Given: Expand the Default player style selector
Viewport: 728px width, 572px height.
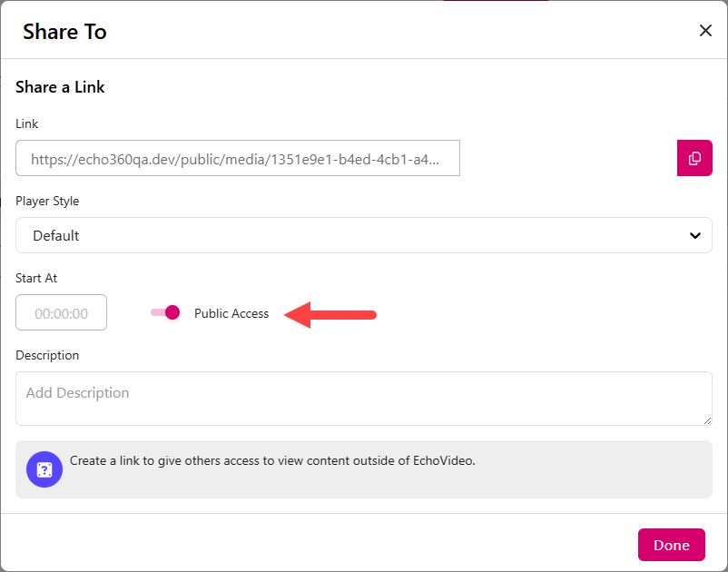Looking at the screenshot, I should [x=363, y=235].
